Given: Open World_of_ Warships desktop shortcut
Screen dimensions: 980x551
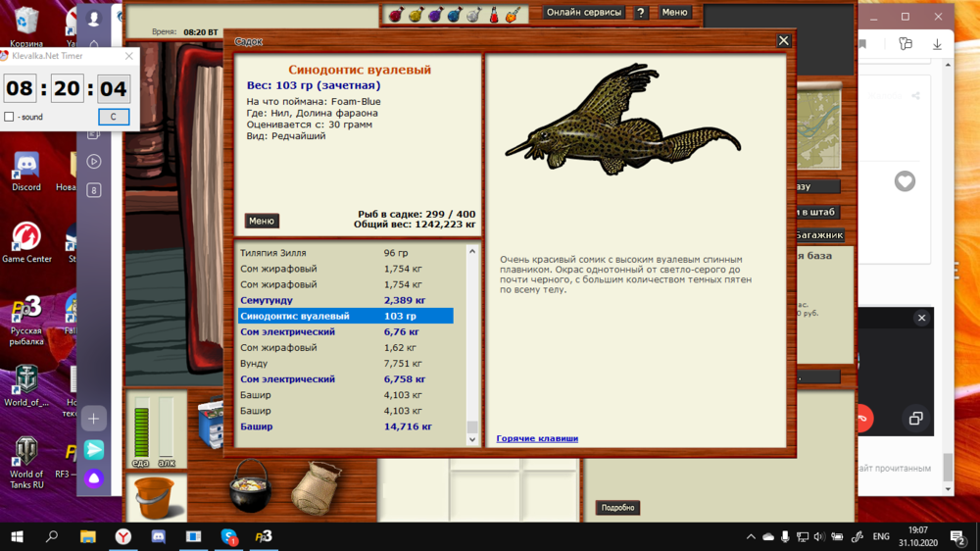Looking at the screenshot, I should click(26, 386).
